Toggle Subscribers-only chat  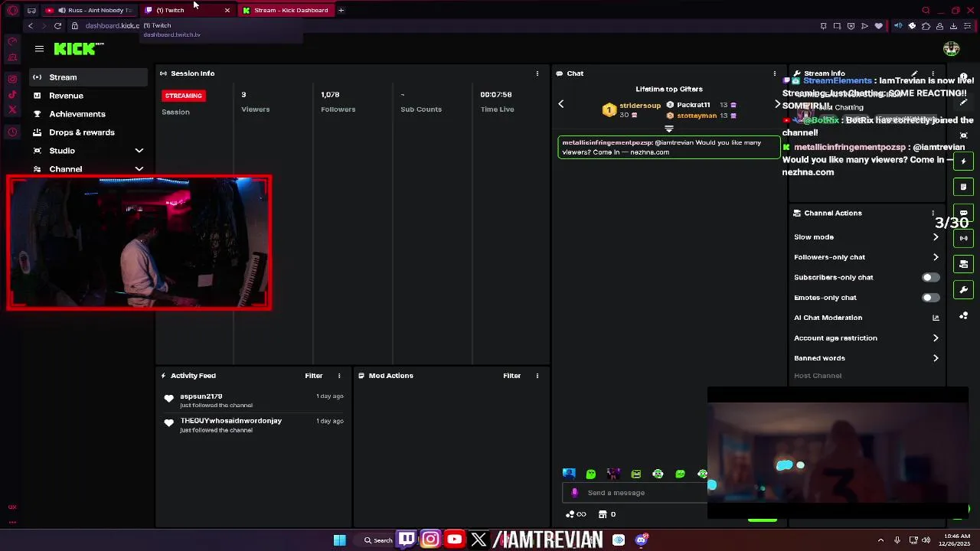pyautogui.click(x=930, y=277)
